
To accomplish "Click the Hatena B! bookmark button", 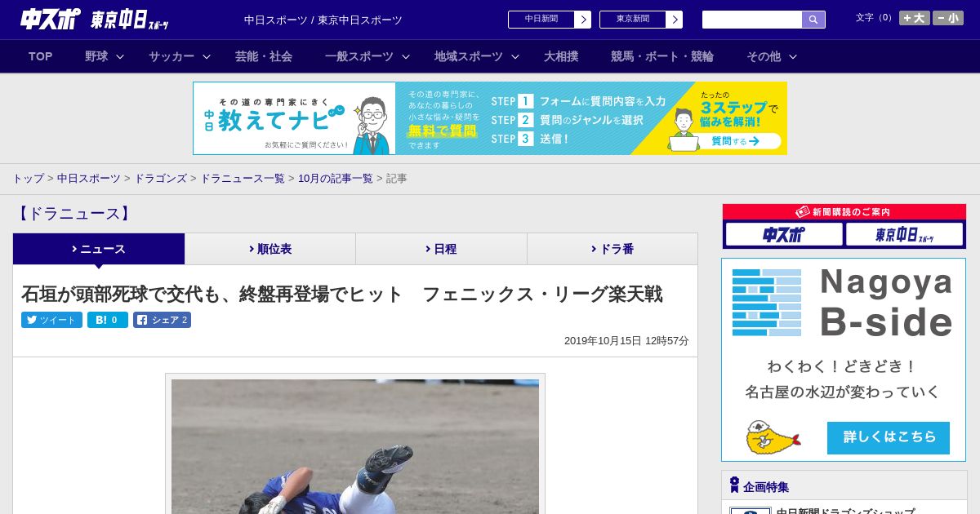I will point(108,320).
